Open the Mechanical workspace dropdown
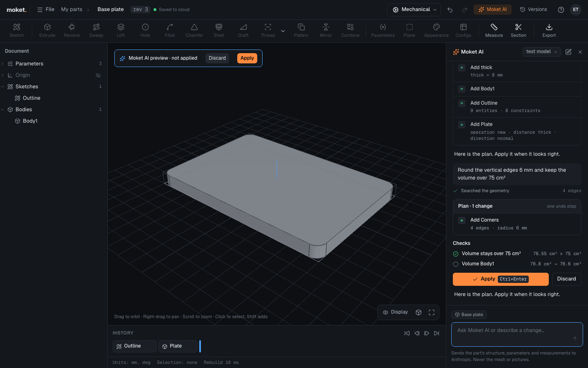Viewport: 588px width, 368px height. 414,9
